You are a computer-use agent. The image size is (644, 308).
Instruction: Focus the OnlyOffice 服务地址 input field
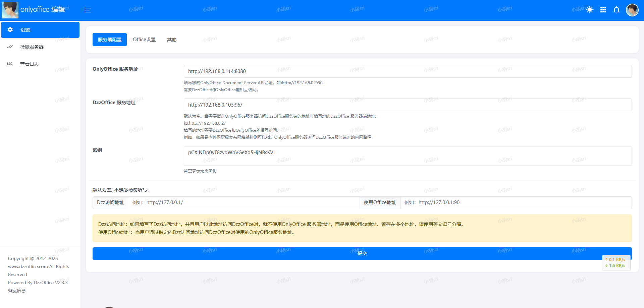click(x=408, y=71)
